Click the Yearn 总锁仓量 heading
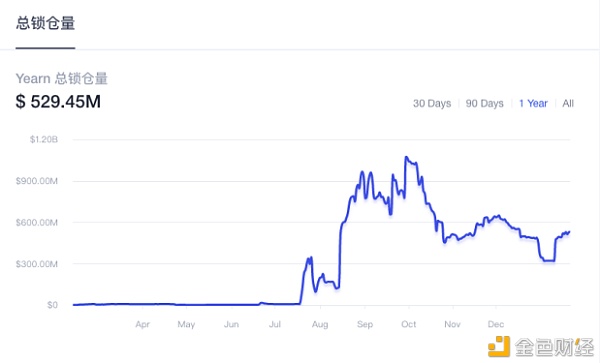 pyautogui.click(x=62, y=78)
